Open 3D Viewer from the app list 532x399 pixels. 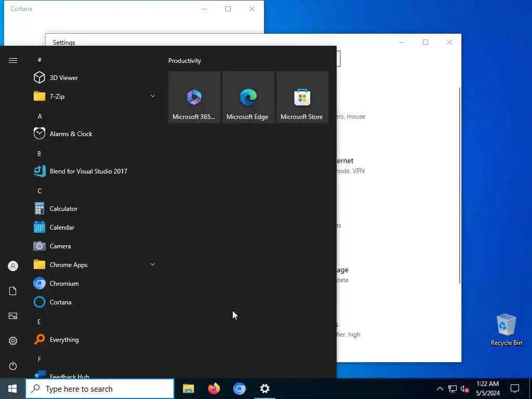click(95, 78)
